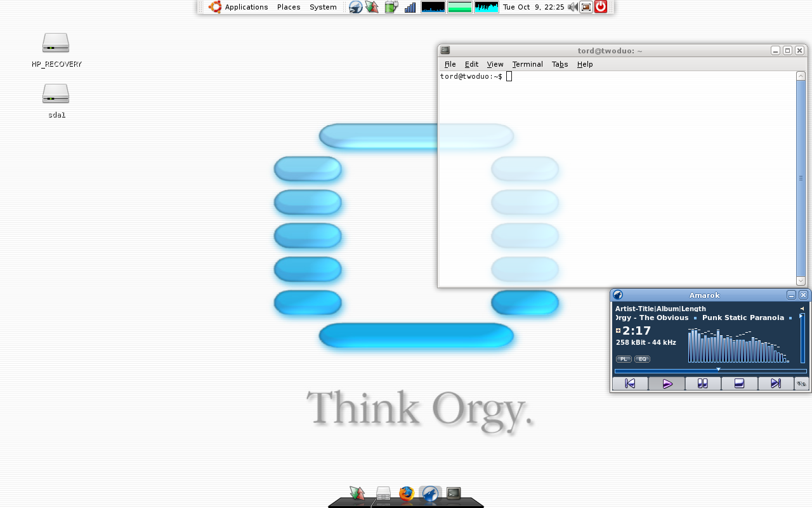Click the Amarok wolf icon in player titlebar
Screen dimensions: 812x508
617,295
